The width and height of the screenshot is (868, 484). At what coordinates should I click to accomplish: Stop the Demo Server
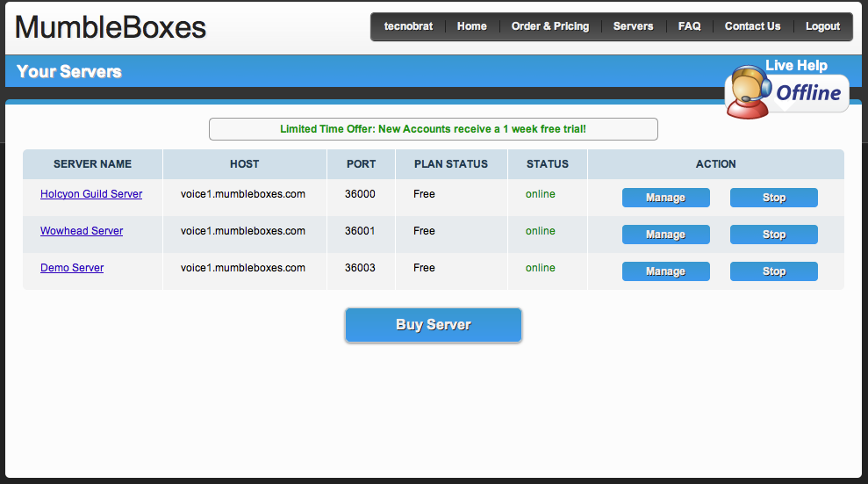click(774, 271)
